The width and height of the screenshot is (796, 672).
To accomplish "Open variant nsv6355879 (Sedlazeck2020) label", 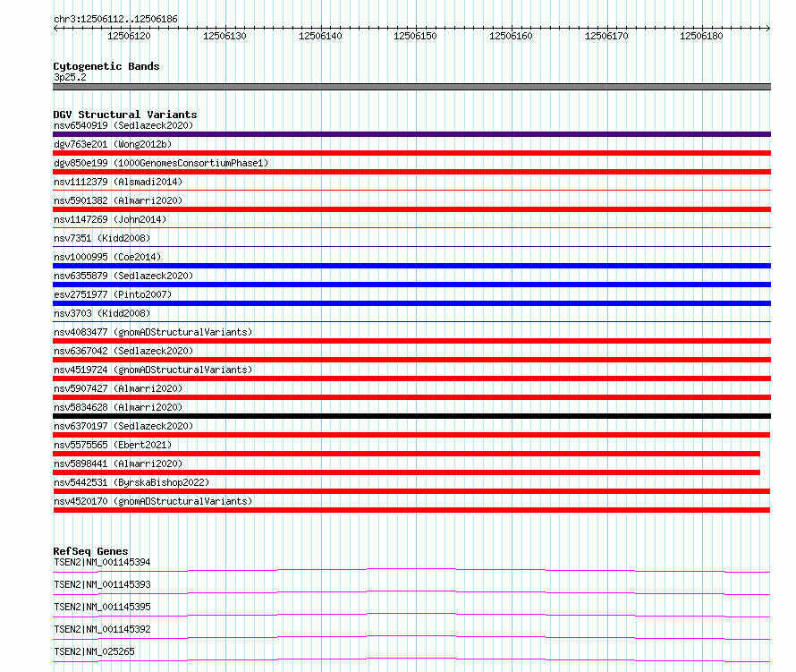I will [x=123, y=276].
